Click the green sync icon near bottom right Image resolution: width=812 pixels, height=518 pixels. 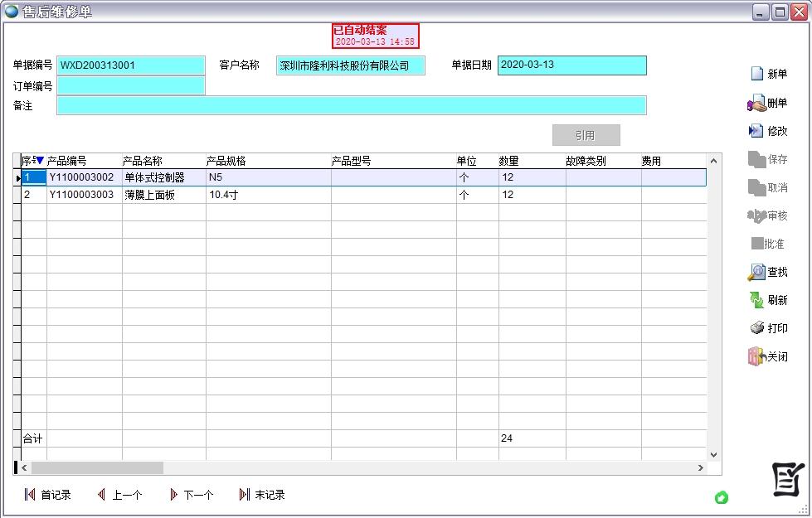pos(722,497)
